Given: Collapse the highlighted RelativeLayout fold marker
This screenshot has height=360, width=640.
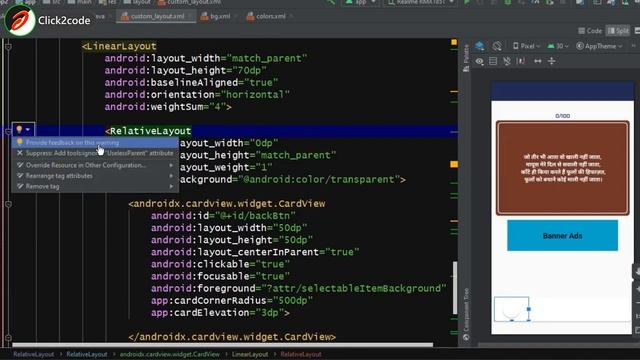Looking at the screenshot, I should (x=8, y=131).
